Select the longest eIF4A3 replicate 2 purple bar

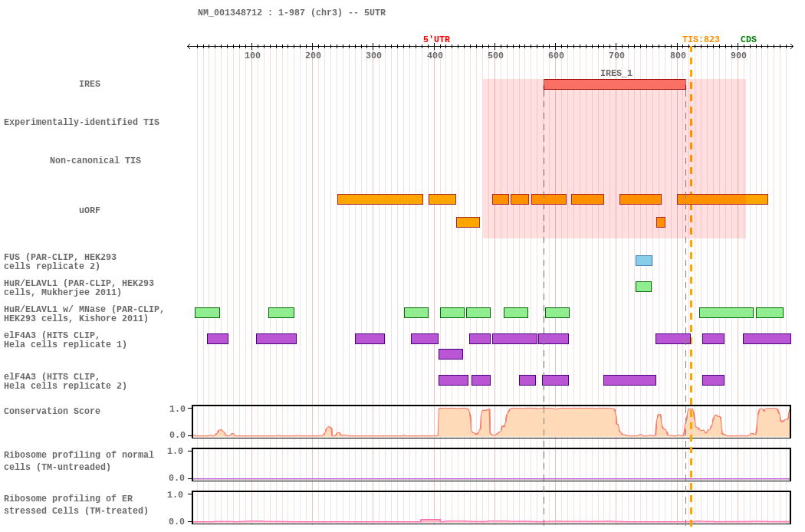[629, 380]
